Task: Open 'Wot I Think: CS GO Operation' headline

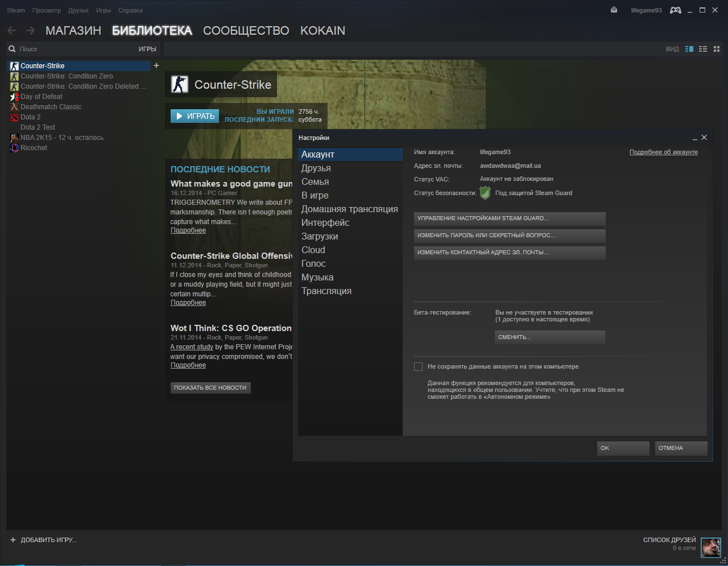Action: point(231,328)
